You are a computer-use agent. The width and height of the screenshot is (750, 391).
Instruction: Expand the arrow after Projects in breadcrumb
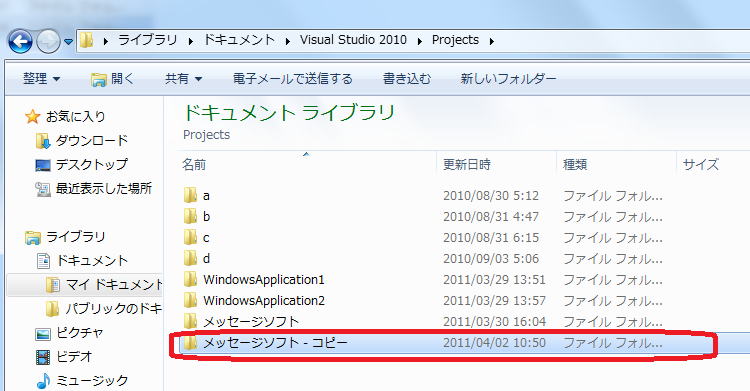pyautogui.click(x=492, y=41)
